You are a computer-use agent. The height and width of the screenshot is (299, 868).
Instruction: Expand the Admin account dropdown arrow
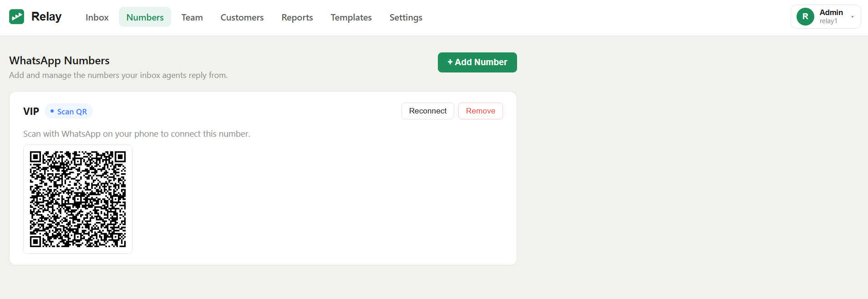click(853, 17)
